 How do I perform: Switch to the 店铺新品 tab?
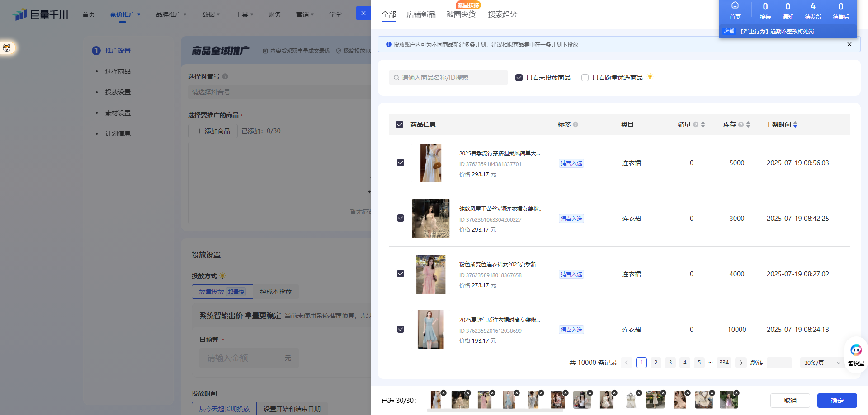[x=421, y=14]
